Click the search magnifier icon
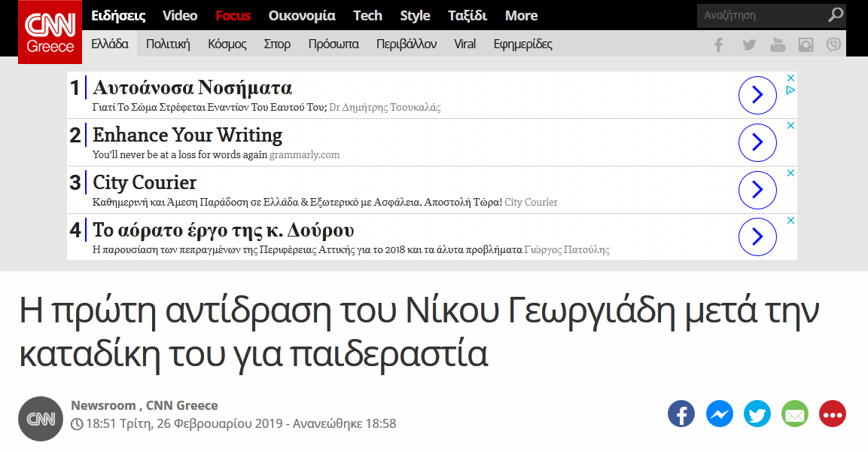Viewport: 868px width, 452px height. [836, 15]
